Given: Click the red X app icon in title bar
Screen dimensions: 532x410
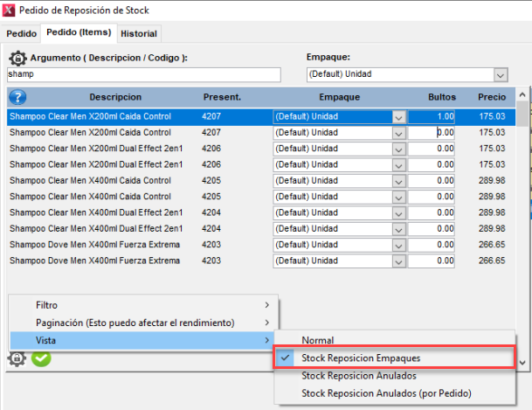Looking at the screenshot, I should pos(9,10).
